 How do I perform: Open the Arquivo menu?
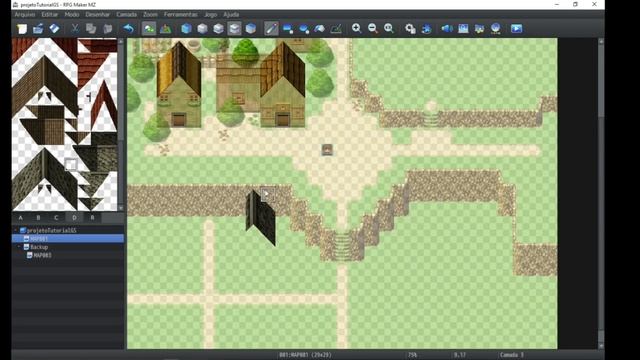pos(25,14)
